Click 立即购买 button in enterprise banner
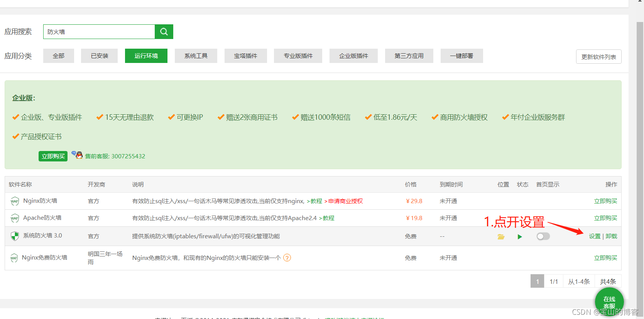 [x=53, y=156]
